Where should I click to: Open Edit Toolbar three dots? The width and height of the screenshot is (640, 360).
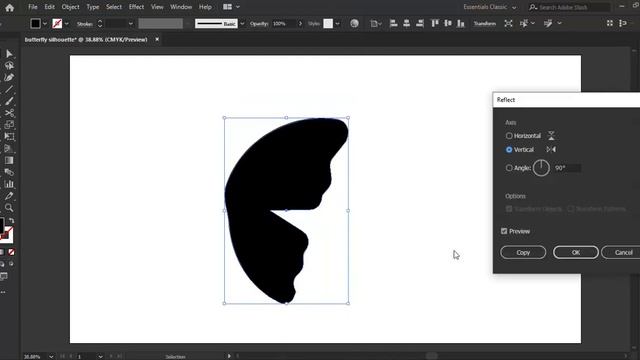click(x=3, y=292)
